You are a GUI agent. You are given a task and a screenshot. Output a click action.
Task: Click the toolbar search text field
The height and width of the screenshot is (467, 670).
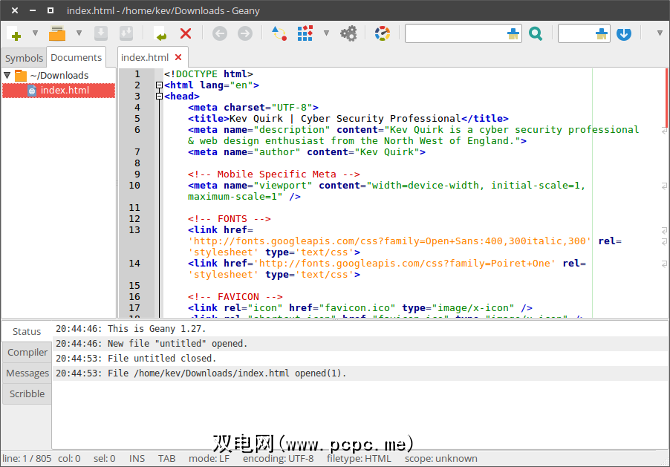click(457, 34)
